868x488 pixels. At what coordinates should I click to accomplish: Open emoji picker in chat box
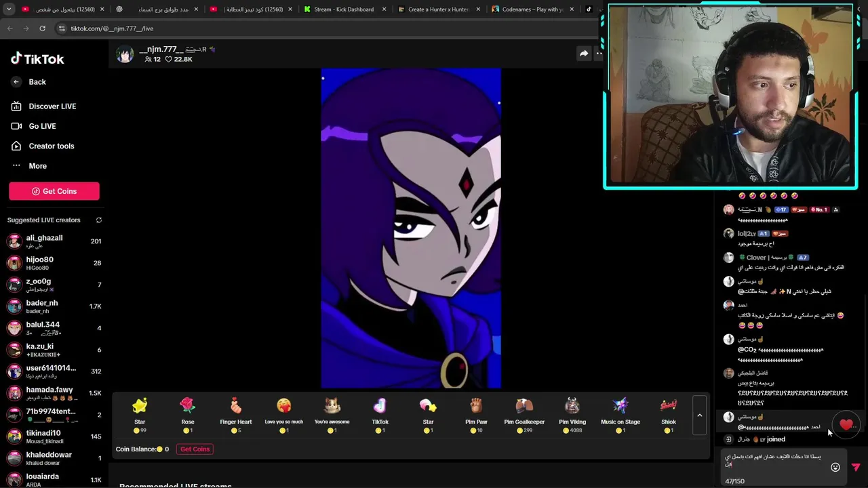click(835, 467)
